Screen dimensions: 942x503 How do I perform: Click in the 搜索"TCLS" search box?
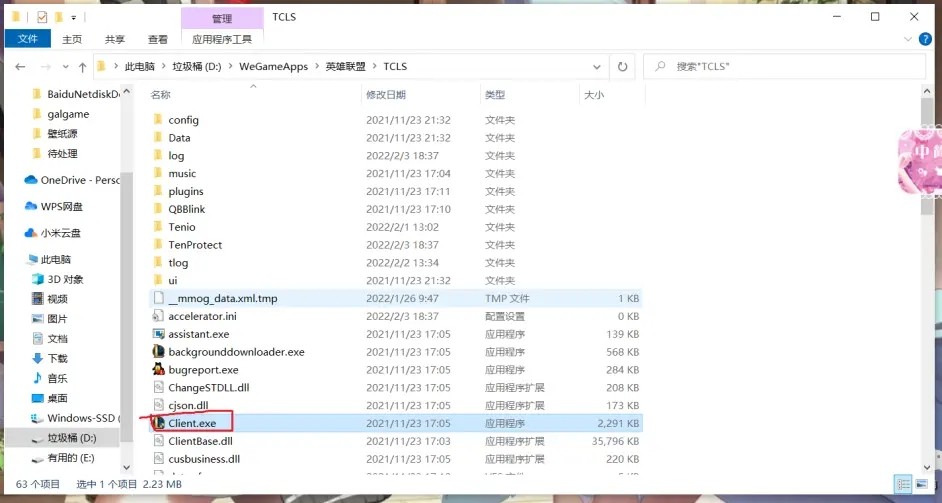click(784, 67)
